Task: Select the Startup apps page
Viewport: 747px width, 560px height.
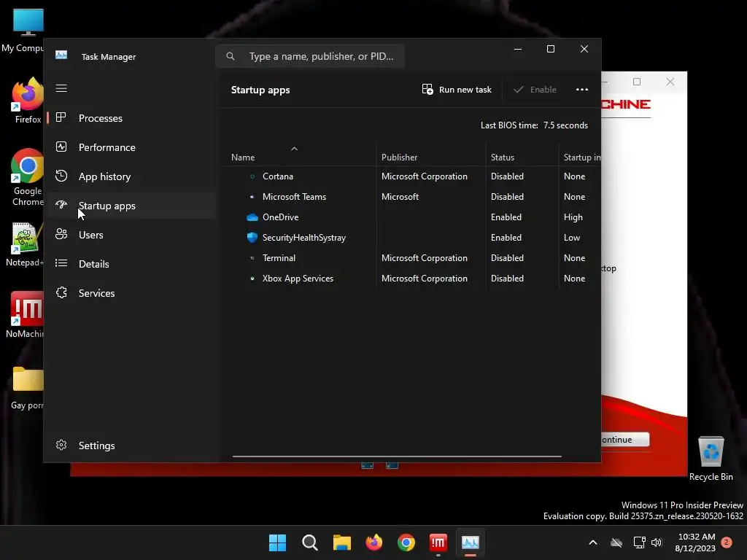Action: (131, 206)
